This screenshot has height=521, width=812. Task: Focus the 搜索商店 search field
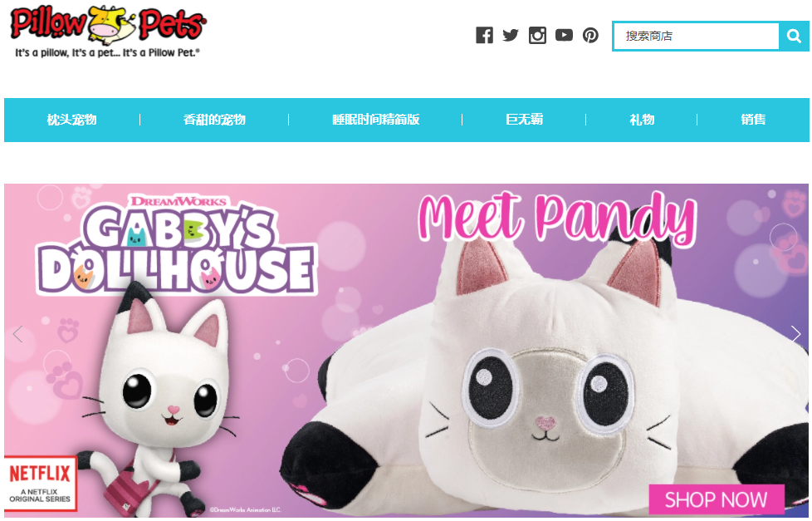coord(696,36)
